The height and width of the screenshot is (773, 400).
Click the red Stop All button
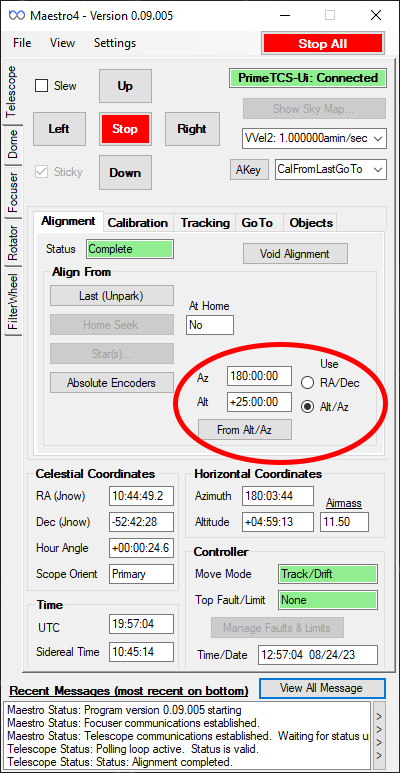tap(323, 43)
